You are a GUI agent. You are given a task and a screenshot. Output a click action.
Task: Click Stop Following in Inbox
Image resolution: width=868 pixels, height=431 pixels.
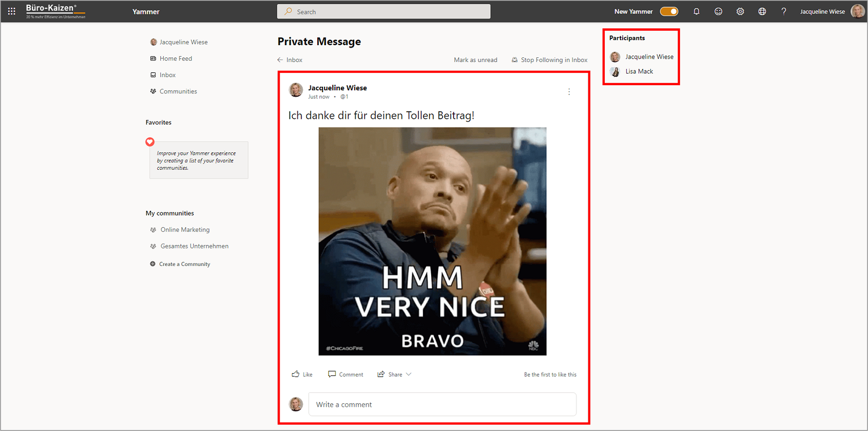554,60
